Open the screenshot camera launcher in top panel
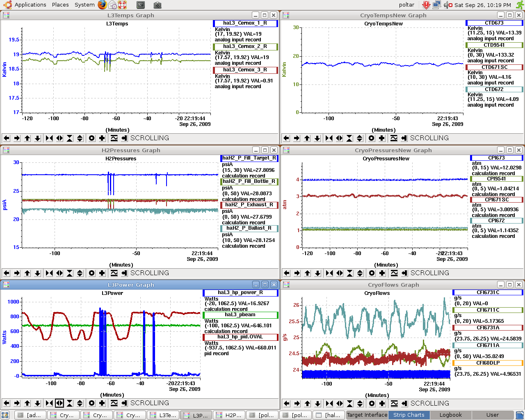Image resolution: width=525 pixels, height=420 pixels. pyautogui.click(x=157, y=5)
